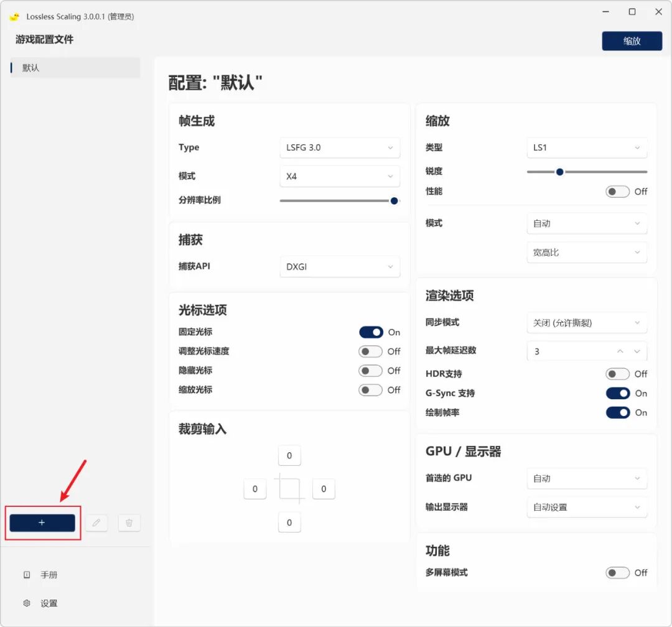Open the Type dropdown showing LSFG 3.0
672x627 pixels.
click(339, 147)
